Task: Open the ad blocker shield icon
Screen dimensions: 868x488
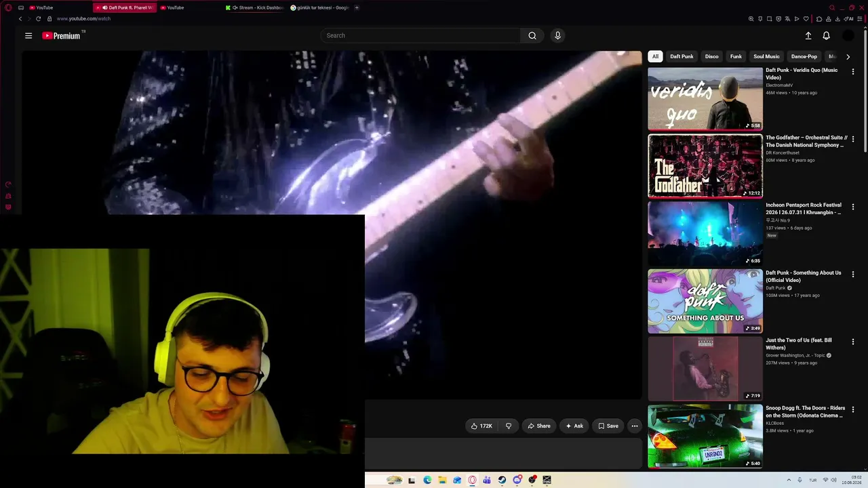Action: coord(778,19)
